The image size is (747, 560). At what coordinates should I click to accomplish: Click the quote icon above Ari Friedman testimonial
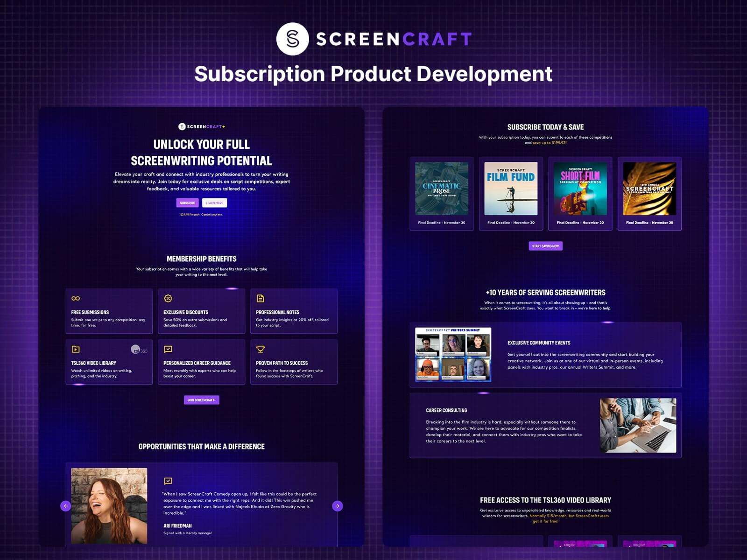click(x=168, y=481)
